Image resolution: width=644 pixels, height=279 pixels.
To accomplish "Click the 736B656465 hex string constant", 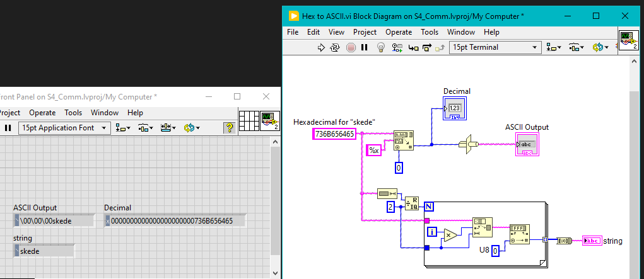I will point(334,134).
